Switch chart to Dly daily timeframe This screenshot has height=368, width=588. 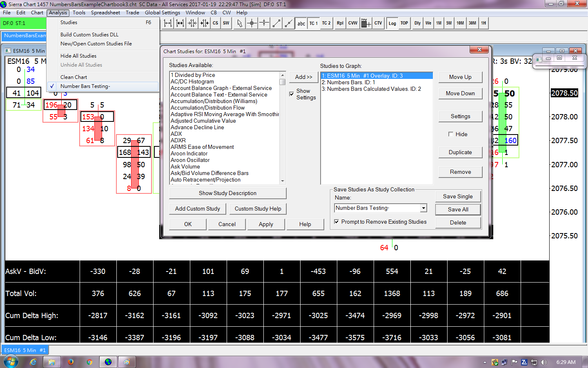point(418,23)
